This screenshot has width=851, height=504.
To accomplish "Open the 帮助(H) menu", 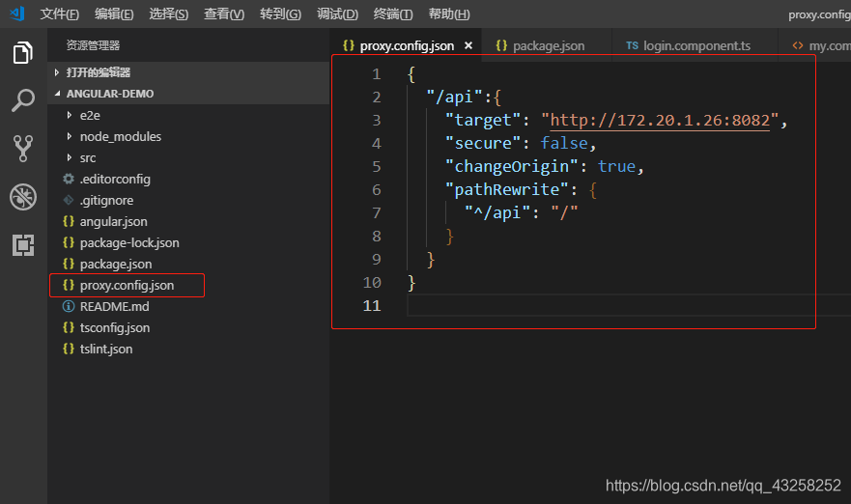I will 449,14.
